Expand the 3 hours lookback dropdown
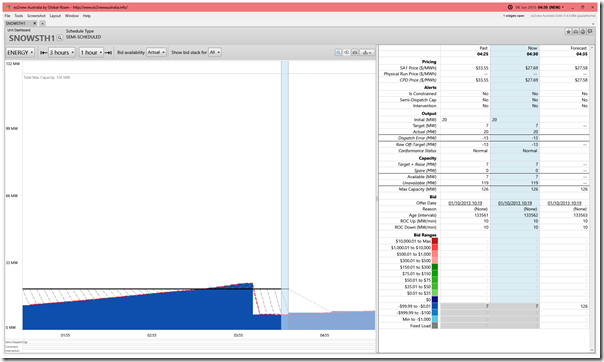The width and height of the screenshot is (604, 362). click(x=62, y=52)
